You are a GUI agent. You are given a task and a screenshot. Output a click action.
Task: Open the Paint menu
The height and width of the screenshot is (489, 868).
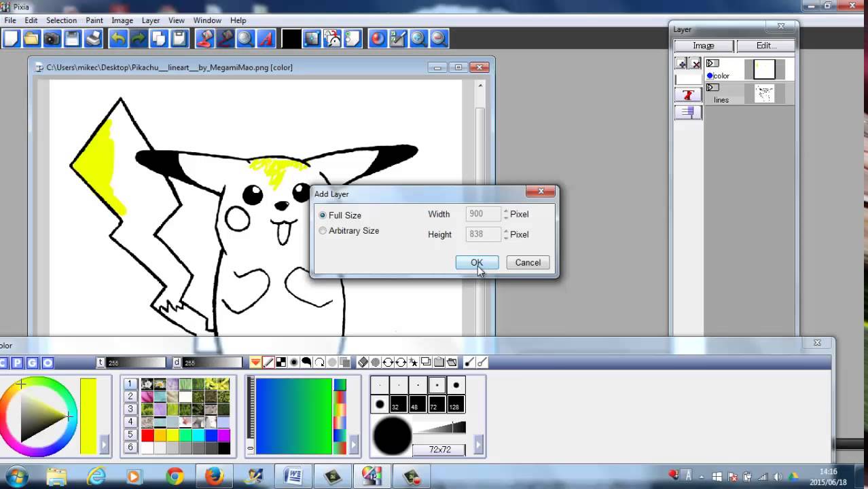pyautogui.click(x=94, y=20)
